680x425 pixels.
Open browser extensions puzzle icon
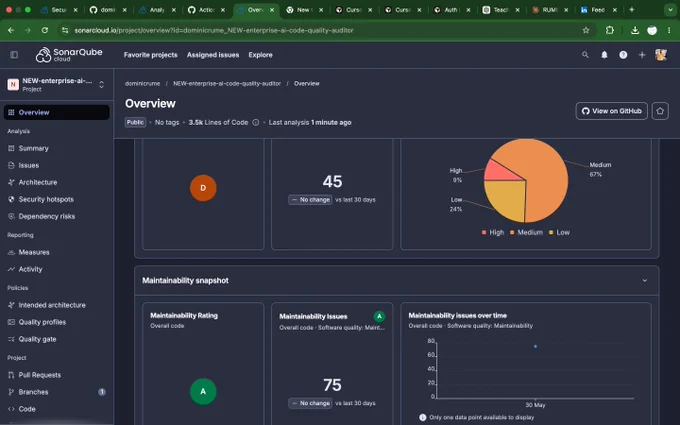pos(610,30)
